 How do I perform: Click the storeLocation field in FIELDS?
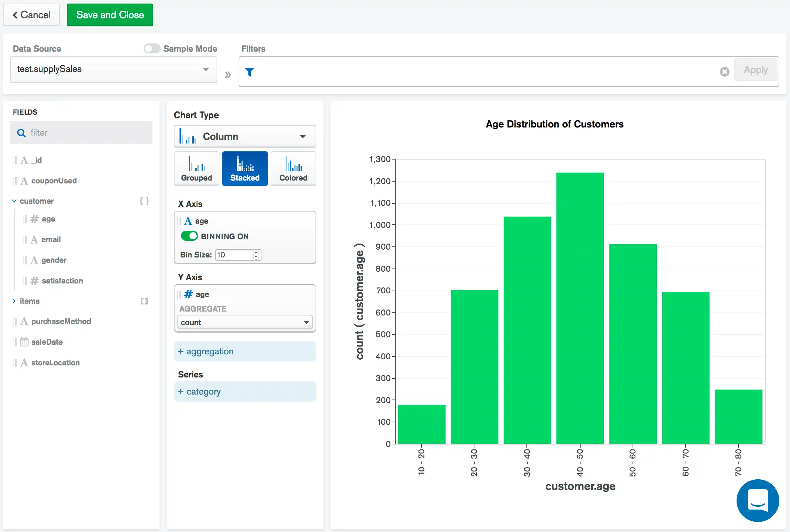click(54, 362)
